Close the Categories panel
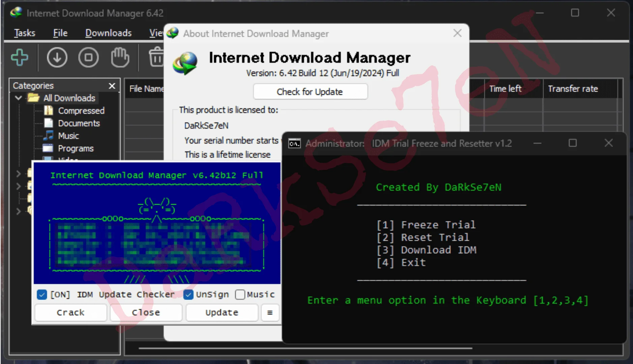This screenshot has height=364, width=633. pos(112,86)
